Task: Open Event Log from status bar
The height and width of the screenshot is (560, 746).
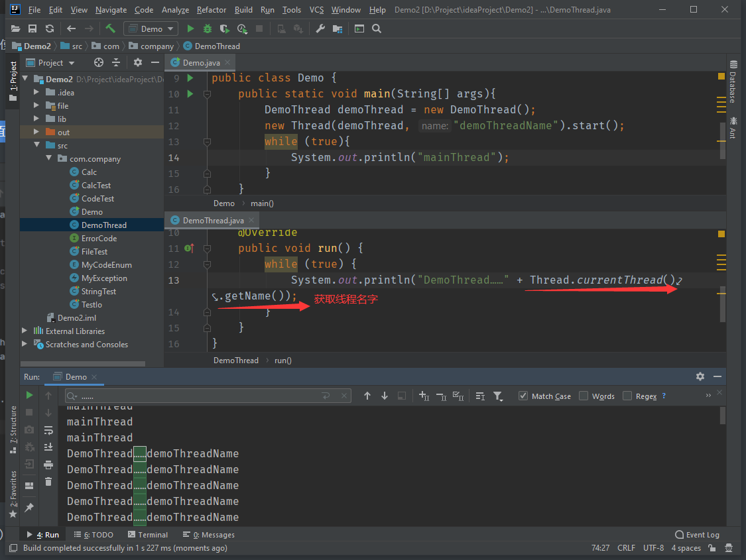Action: [697, 535]
